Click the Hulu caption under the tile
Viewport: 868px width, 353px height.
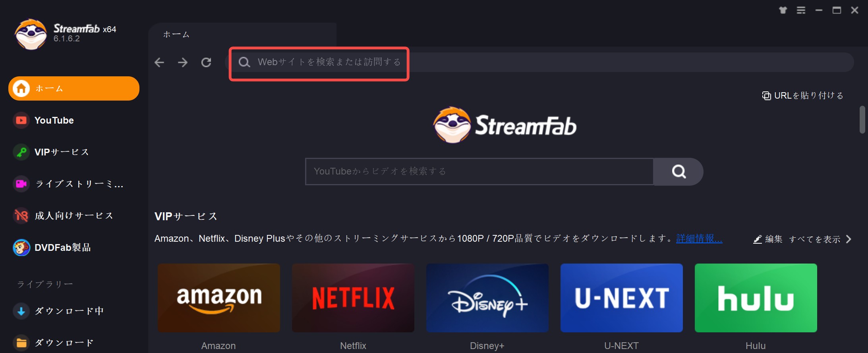coord(756,346)
